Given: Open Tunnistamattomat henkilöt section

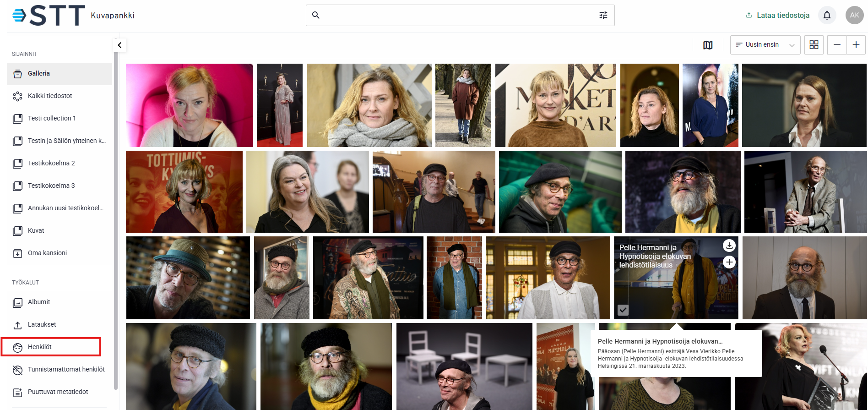Looking at the screenshot, I should click(66, 369).
